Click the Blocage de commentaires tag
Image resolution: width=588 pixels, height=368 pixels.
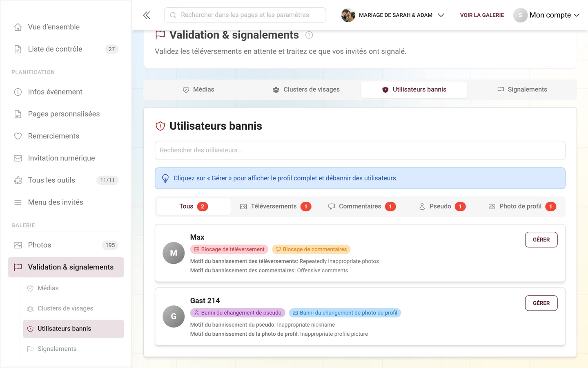pyautogui.click(x=311, y=249)
